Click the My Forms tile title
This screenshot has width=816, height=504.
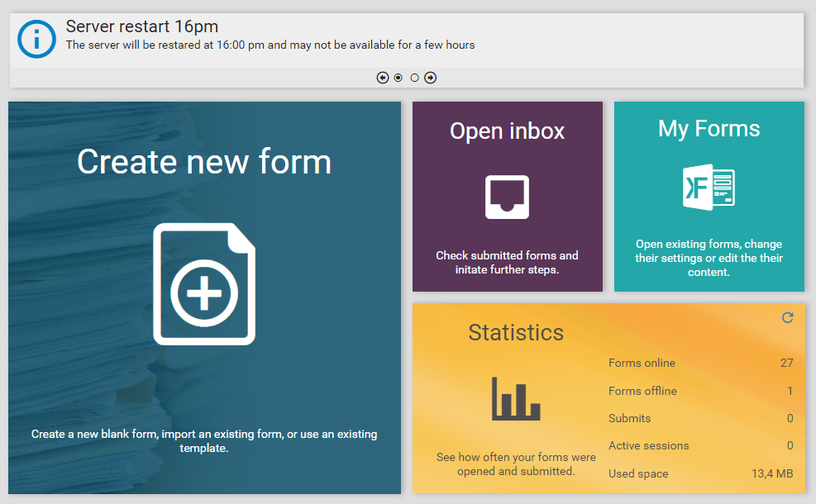tap(709, 129)
